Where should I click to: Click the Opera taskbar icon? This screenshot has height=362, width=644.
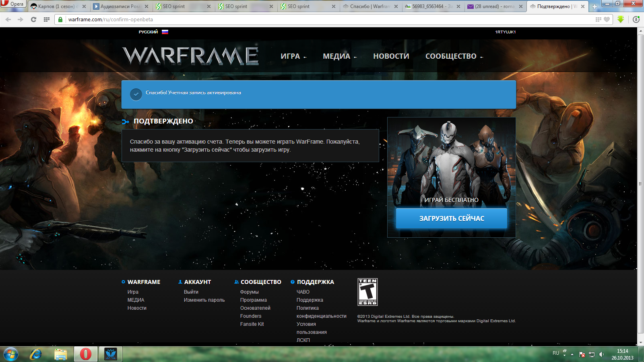point(86,354)
